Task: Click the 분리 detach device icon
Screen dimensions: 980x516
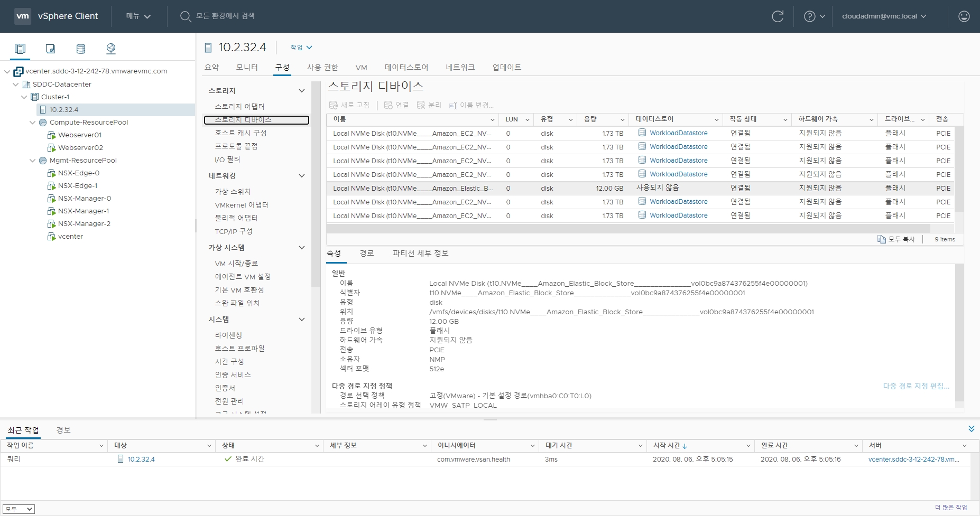Action: coord(421,105)
